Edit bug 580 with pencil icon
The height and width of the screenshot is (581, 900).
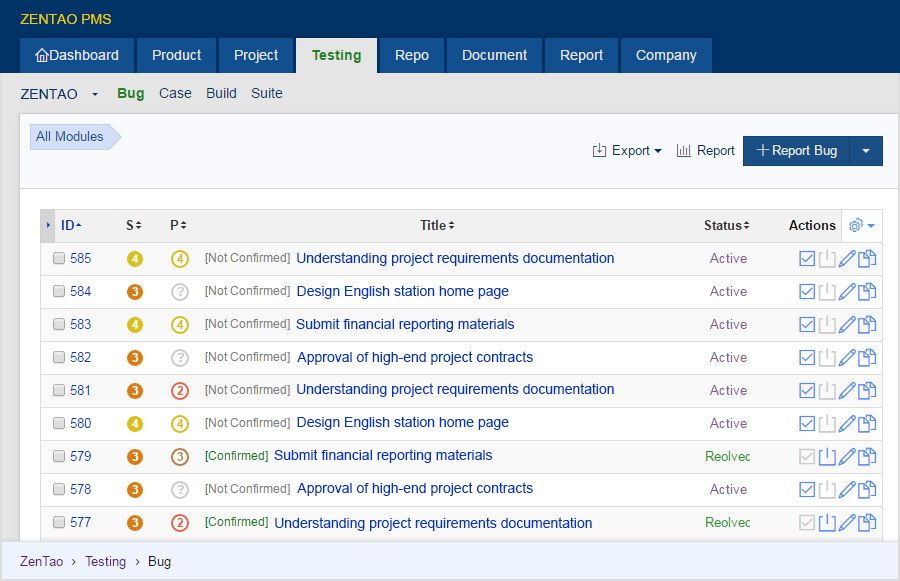[847, 424]
